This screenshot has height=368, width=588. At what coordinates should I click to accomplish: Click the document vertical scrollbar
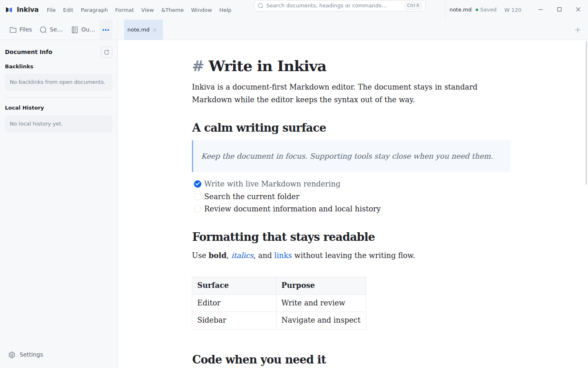coord(586,113)
